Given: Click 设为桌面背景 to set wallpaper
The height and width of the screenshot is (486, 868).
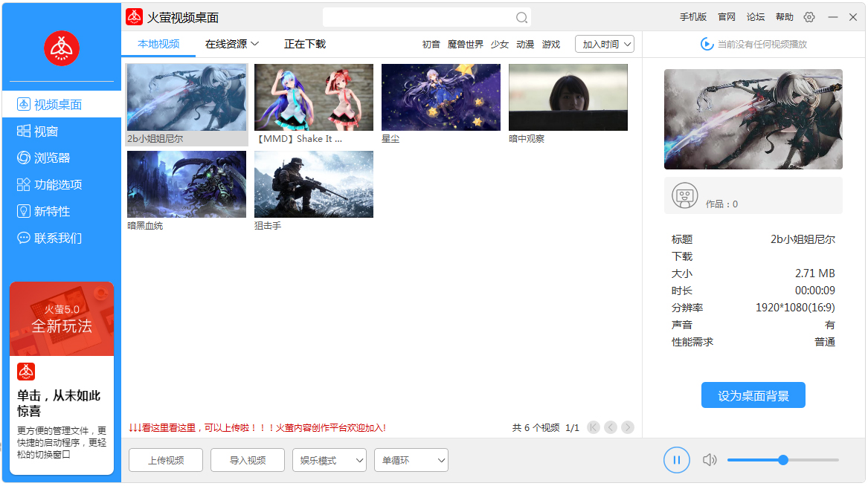Looking at the screenshot, I should [x=753, y=395].
